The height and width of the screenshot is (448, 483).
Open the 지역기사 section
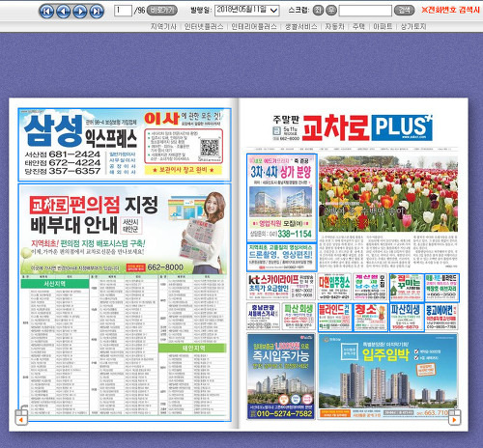click(x=163, y=26)
